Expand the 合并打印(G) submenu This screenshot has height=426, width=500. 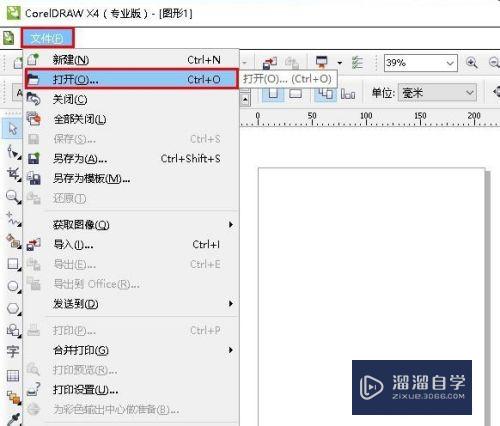pos(131,350)
